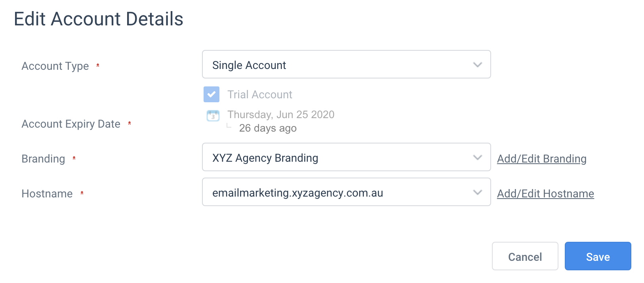Image resolution: width=644 pixels, height=283 pixels.
Task: Click the chevron arrow in Hostname field
Action: (x=478, y=192)
